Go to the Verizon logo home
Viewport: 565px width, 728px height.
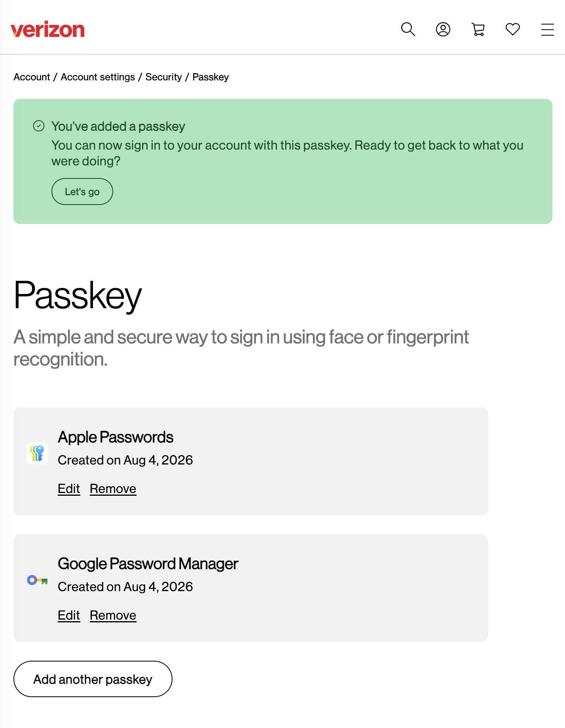47,30
